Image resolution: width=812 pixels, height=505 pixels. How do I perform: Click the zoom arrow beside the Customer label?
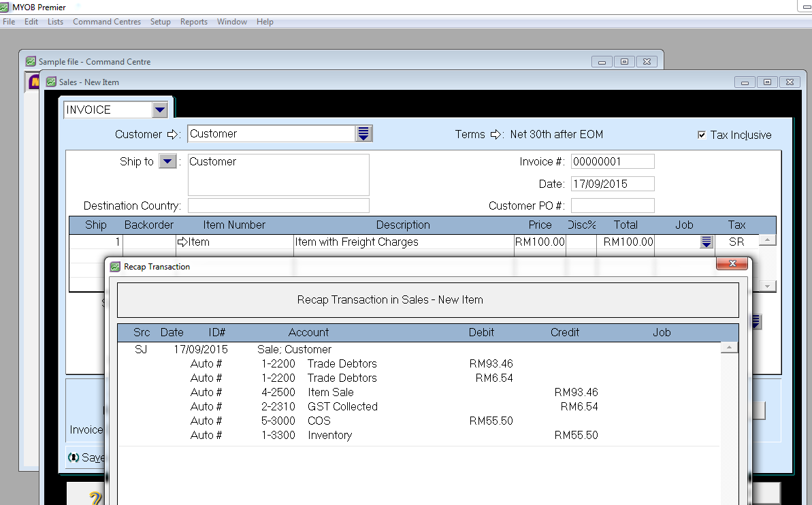click(x=172, y=133)
